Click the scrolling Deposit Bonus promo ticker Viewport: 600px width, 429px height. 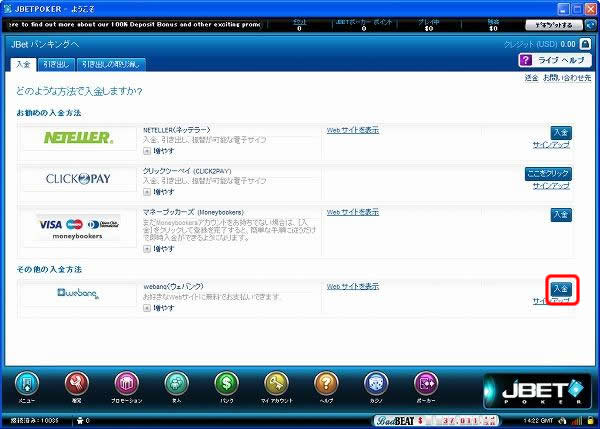pos(134,24)
